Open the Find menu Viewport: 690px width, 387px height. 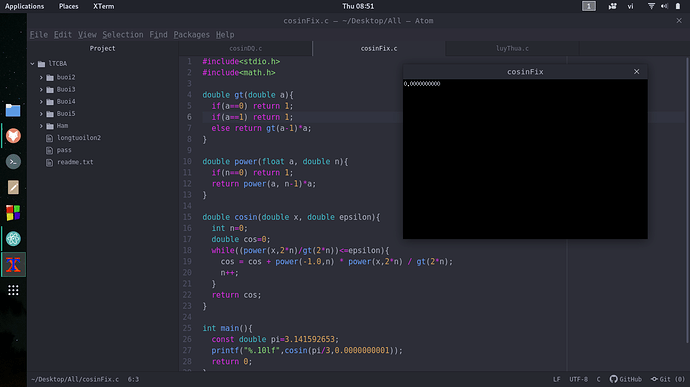click(158, 35)
